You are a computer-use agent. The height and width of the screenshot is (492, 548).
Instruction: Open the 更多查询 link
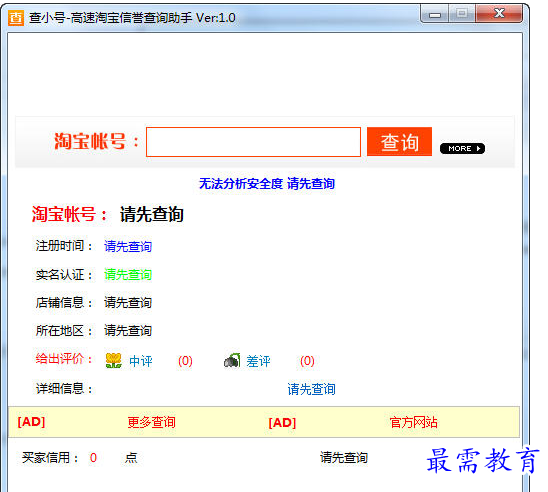(x=151, y=422)
